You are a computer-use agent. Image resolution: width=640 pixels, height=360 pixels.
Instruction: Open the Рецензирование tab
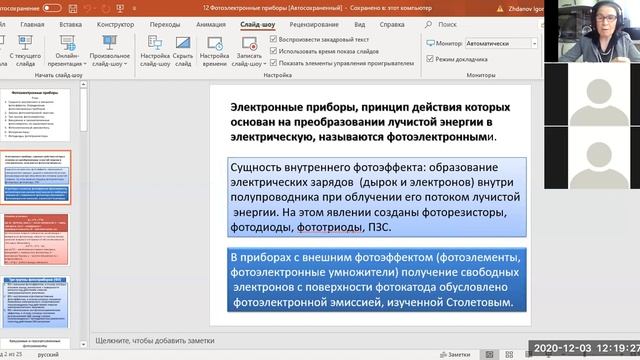coord(314,24)
